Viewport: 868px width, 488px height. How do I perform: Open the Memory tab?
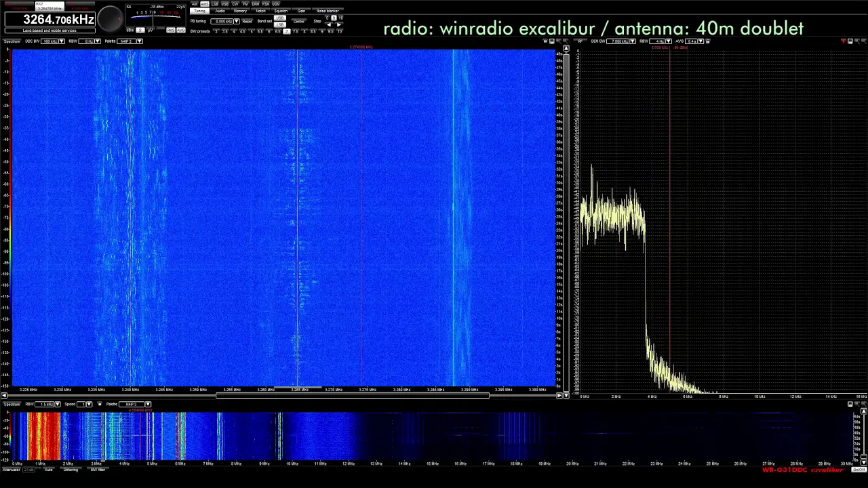[x=240, y=11]
